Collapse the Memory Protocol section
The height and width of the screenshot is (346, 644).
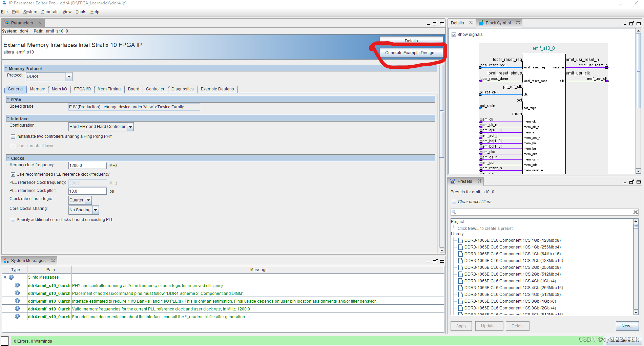tap(6, 68)
